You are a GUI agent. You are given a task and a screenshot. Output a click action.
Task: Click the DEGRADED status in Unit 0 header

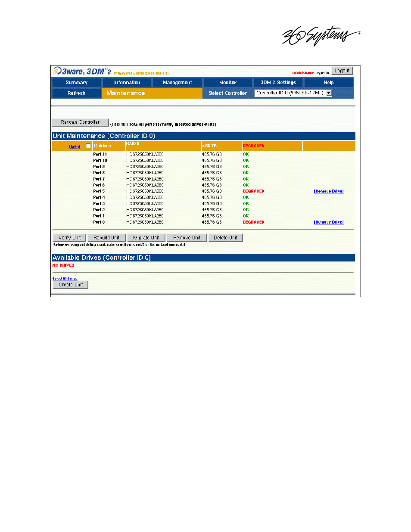point(253,146)
